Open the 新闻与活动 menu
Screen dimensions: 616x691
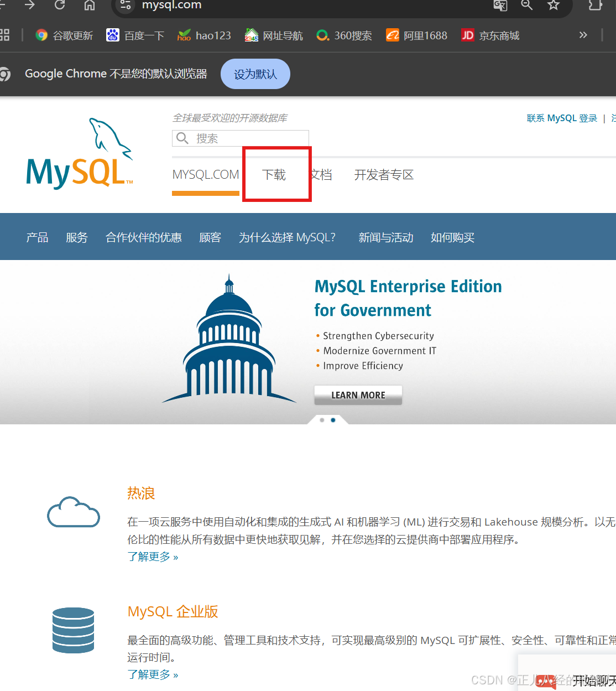point(386,237)
